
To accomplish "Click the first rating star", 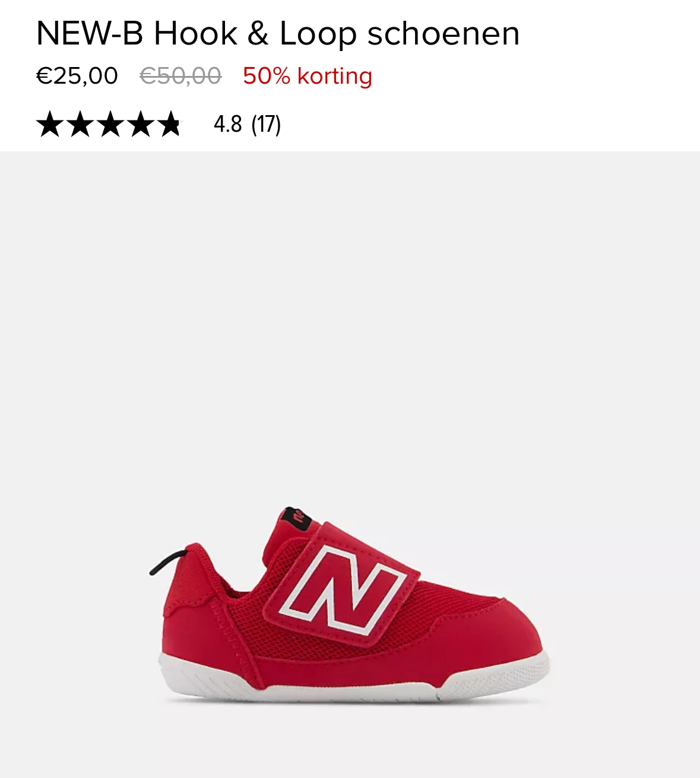I will [49, 124].
